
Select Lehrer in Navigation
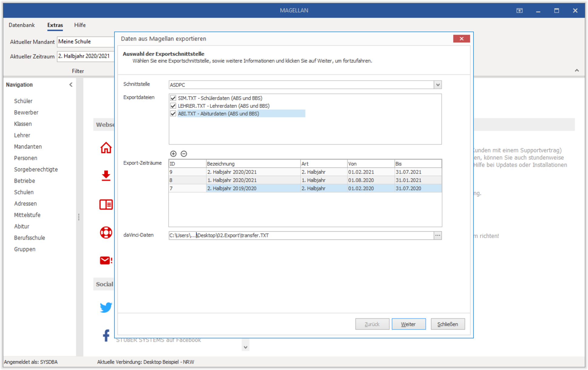(22, 135)
